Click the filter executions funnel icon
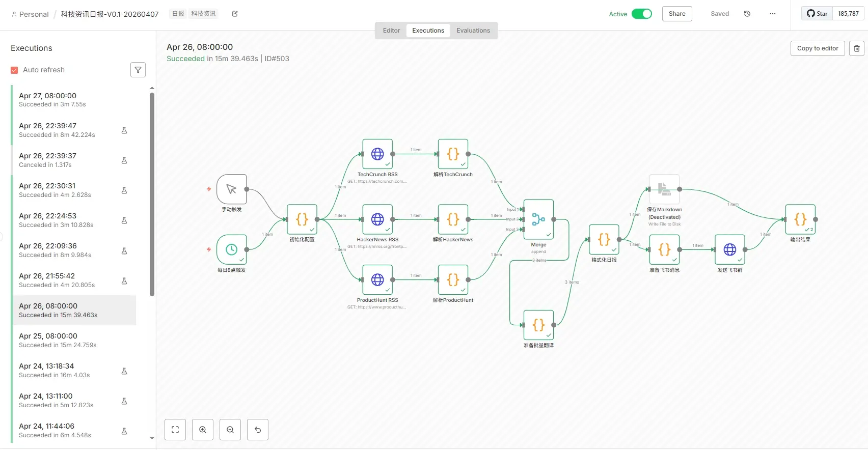 coord(138,70)
